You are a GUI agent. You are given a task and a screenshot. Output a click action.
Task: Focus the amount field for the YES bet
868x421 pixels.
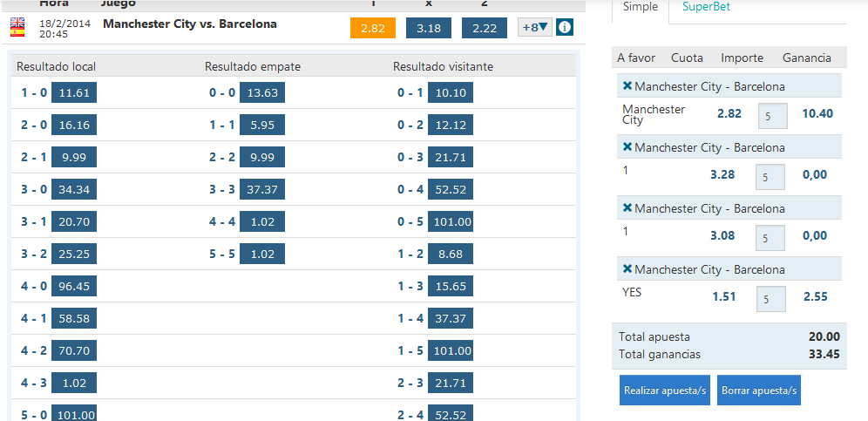point(770,299)
